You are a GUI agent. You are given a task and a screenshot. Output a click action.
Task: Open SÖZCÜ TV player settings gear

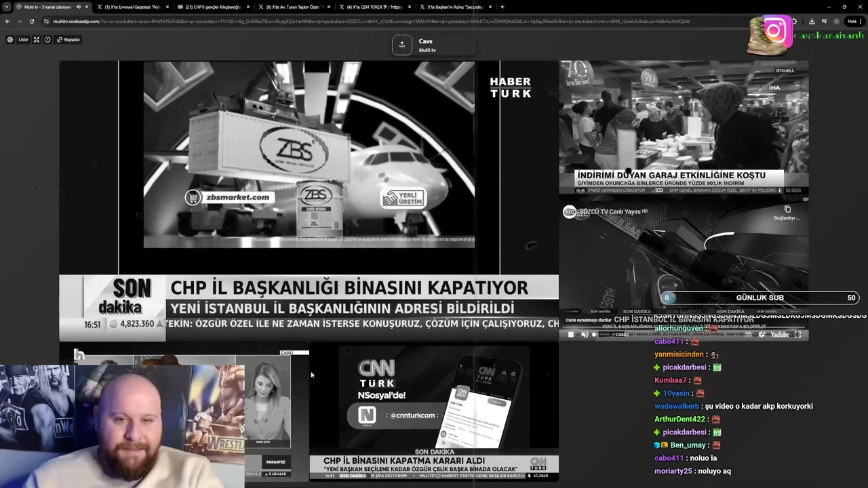762,334
